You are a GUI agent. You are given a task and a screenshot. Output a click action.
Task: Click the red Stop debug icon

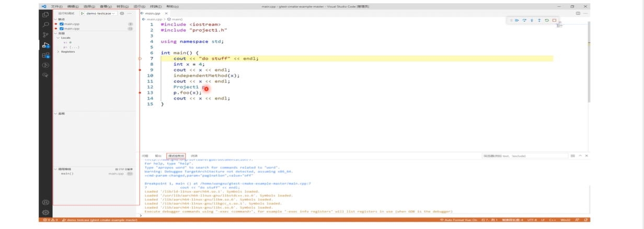coord(555,20)
